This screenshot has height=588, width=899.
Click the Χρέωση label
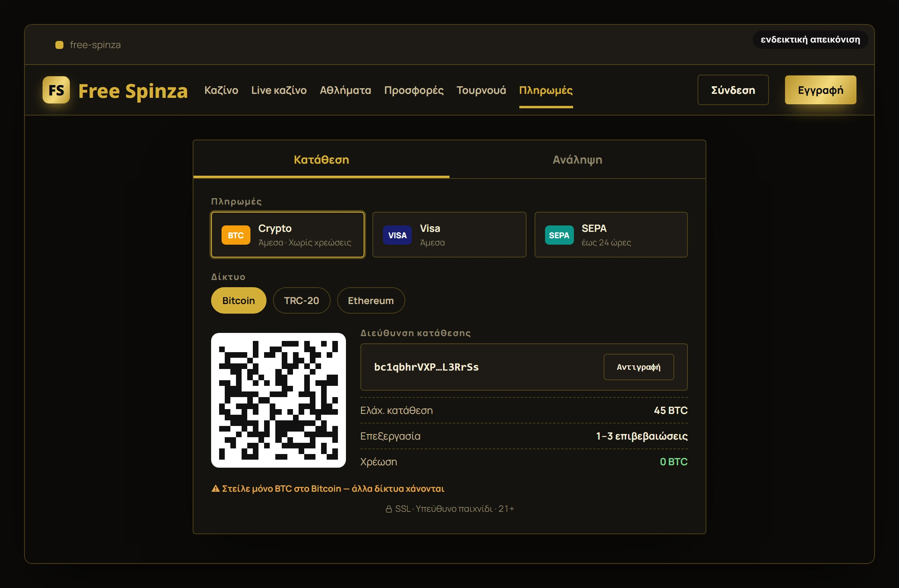378,462
